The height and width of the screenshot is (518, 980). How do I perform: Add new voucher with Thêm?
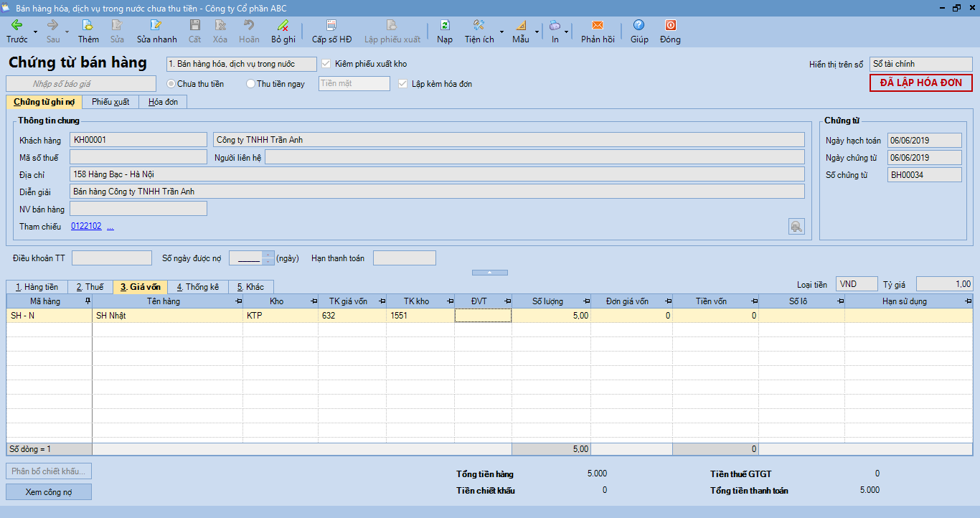89,32
